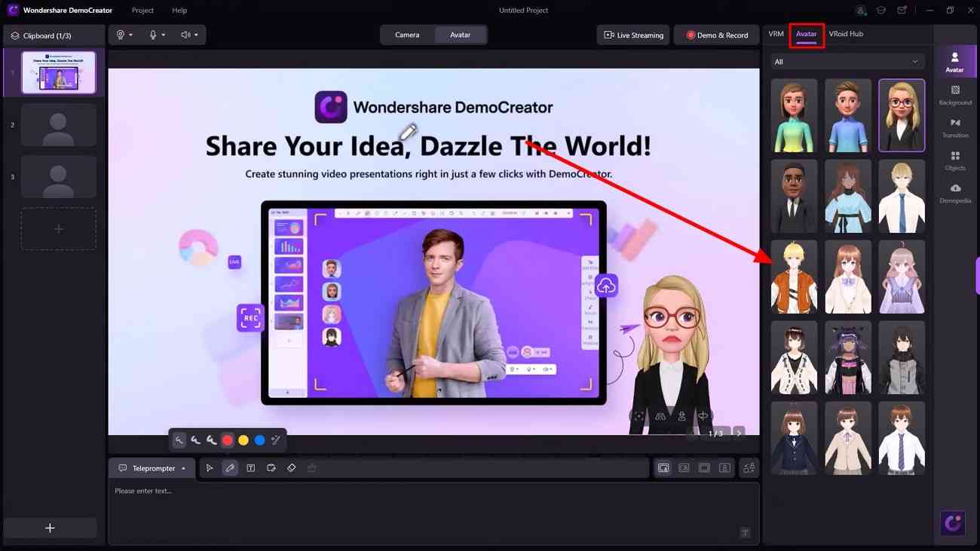Open the user account icon

click(x=861, y=11)
